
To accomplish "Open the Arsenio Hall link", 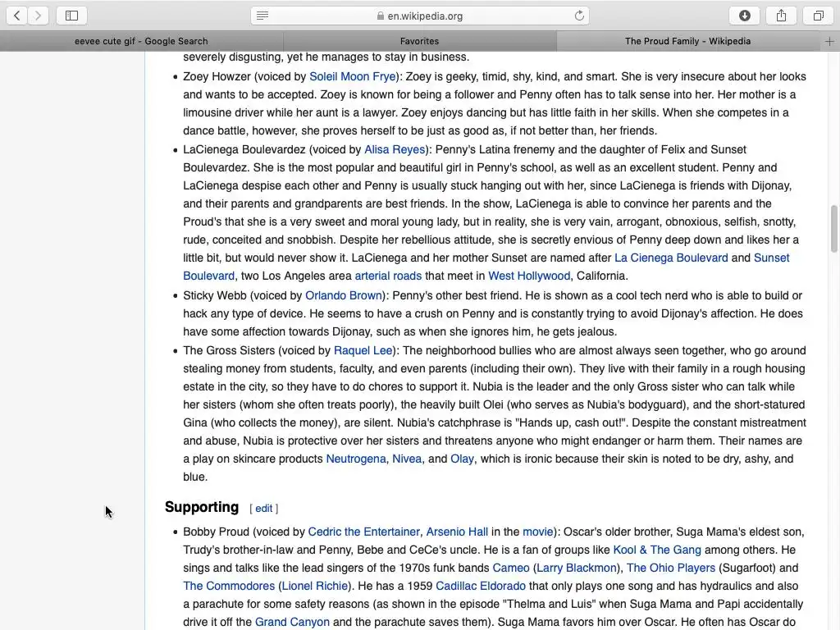I will pos(457,532).
